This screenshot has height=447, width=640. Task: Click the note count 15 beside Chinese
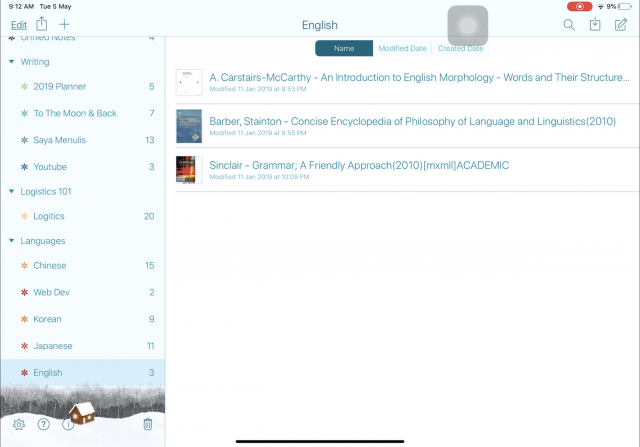(x=149, y=265)
